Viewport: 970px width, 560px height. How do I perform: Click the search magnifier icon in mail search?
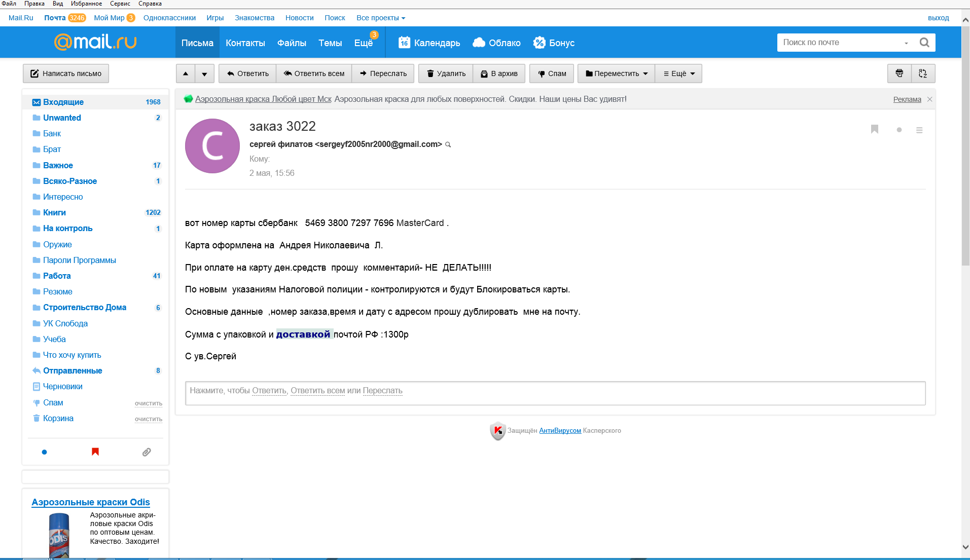(x=924, y=43)
